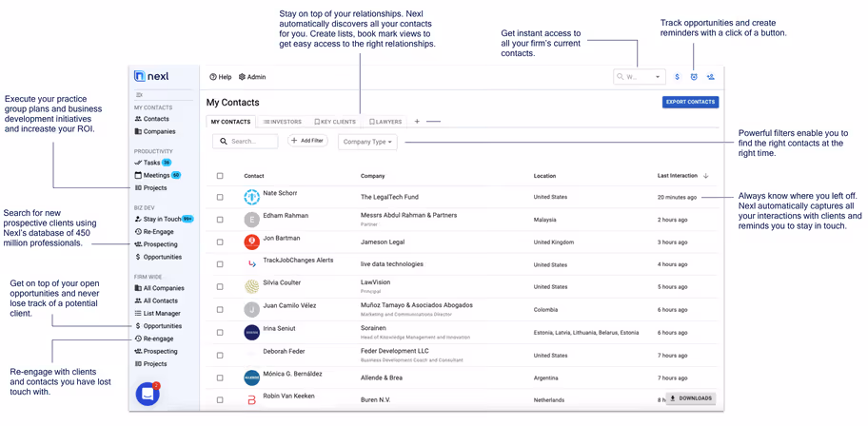The width and height of the screenshot is (868, 426).
Task: Click the add contact person icon
Action: click(x=711, y=77)
